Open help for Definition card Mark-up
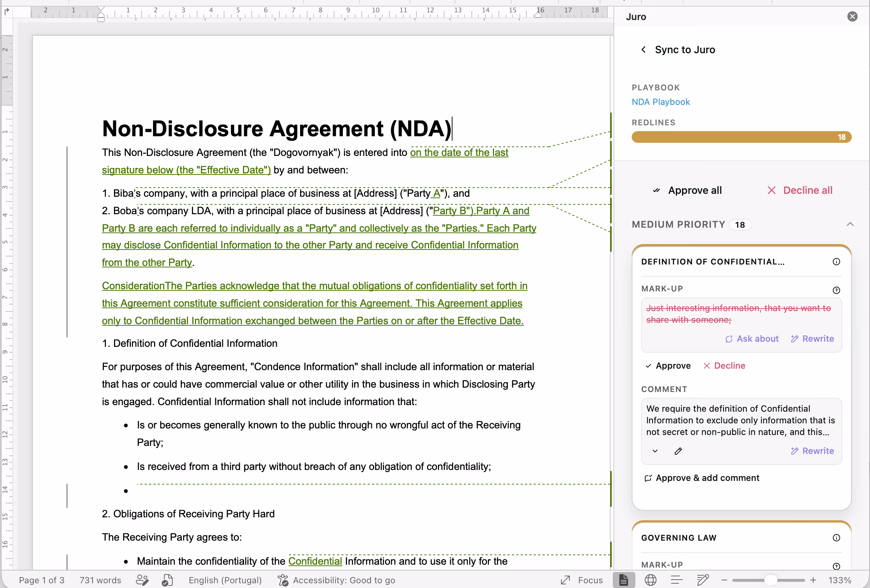 pos(836,290)
